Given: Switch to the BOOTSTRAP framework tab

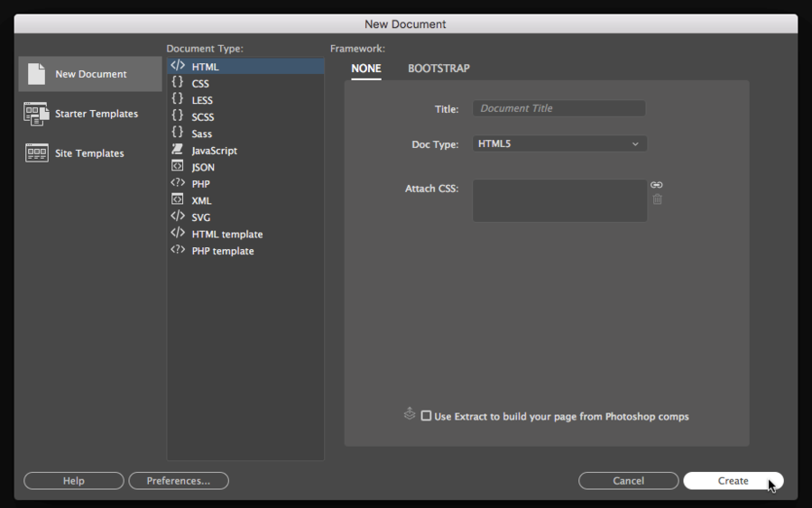Looking at the screenshot, I should pyautogui.click(x=438, y=69).
